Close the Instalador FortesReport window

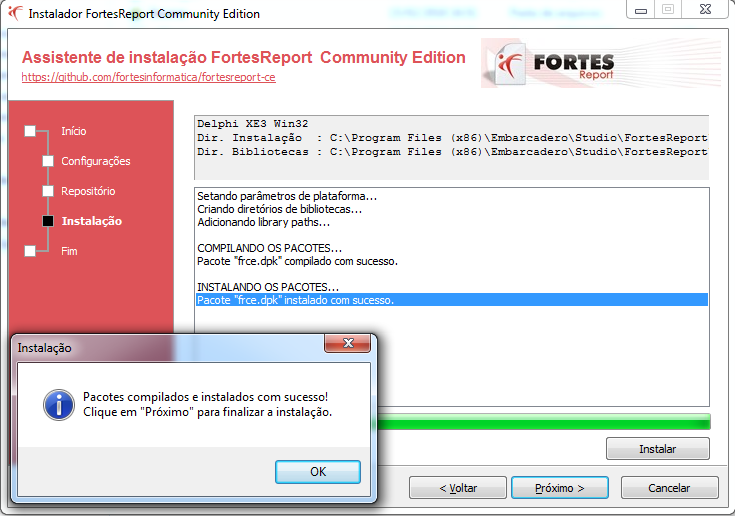point(705,9)
